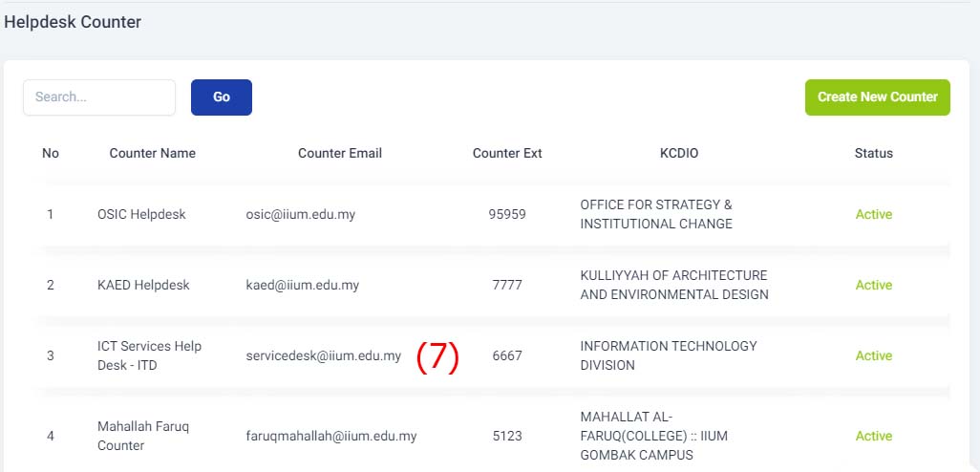
Task: Click the Helpdesk Counter page heading
Action: (73, 22)
